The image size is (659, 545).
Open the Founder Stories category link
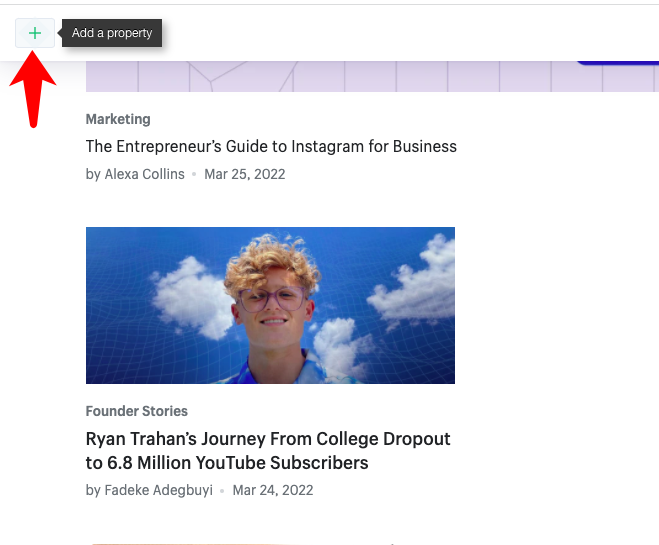[x=137, y=411]
